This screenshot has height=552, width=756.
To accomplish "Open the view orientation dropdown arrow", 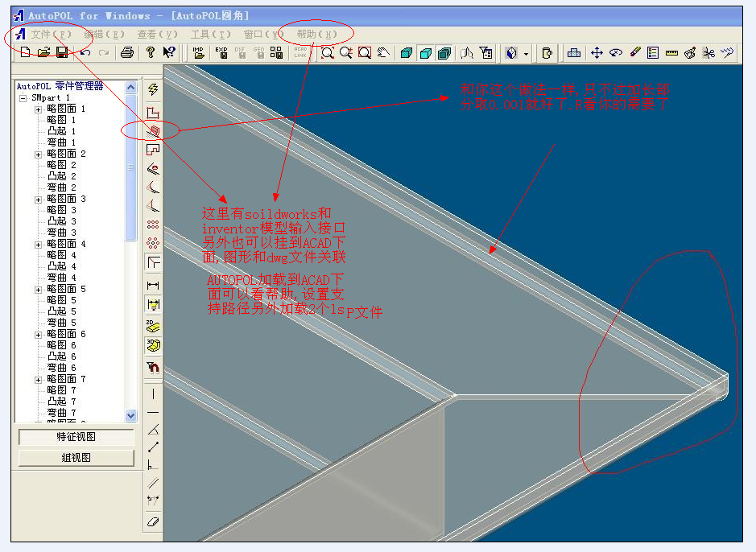I will (526, 53).
